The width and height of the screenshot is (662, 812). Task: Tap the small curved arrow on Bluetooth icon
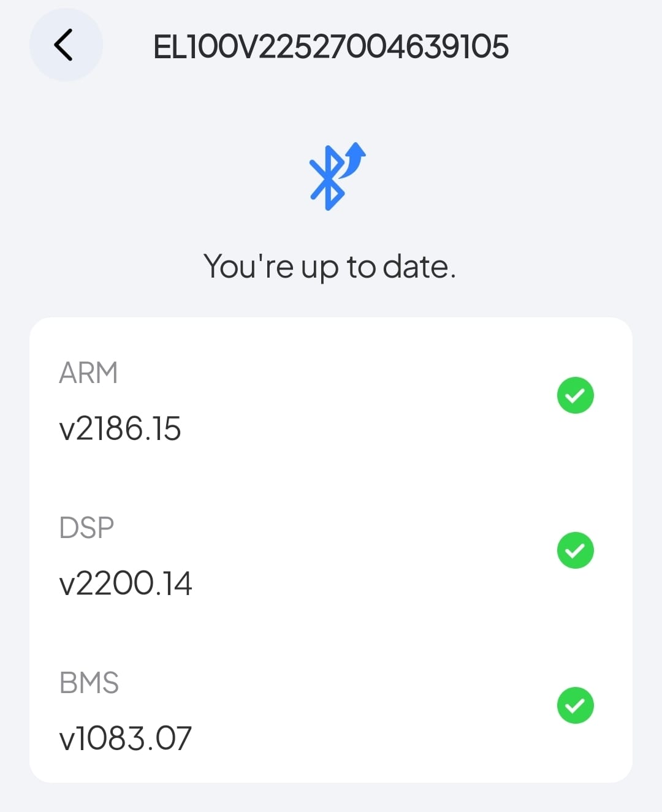pos(356,157)
